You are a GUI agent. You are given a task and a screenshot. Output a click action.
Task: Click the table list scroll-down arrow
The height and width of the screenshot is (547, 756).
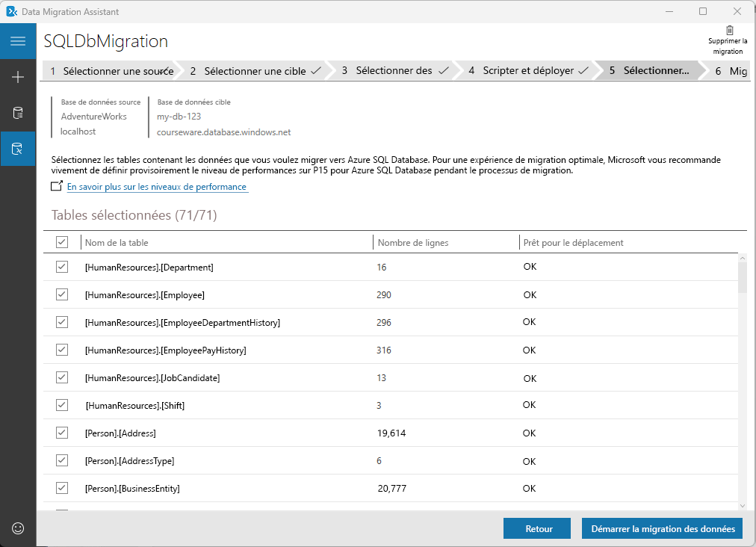click(x=743, y=505)
